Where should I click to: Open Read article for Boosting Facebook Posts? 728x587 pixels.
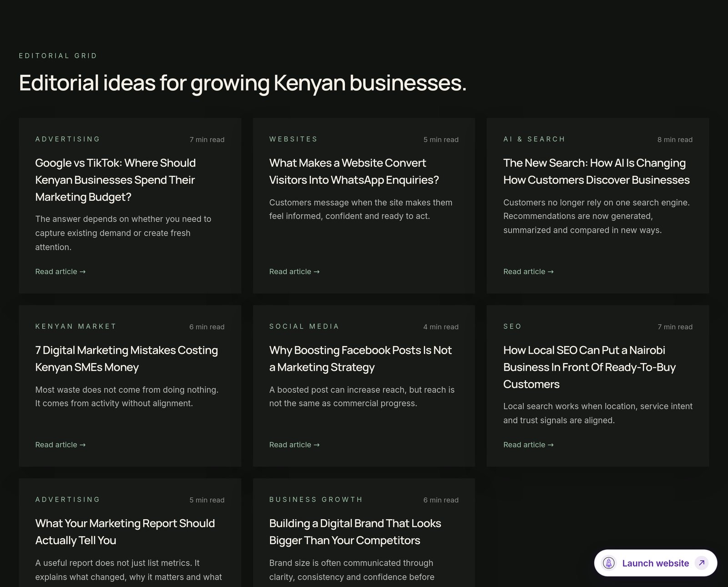click(x=294, y=445)
